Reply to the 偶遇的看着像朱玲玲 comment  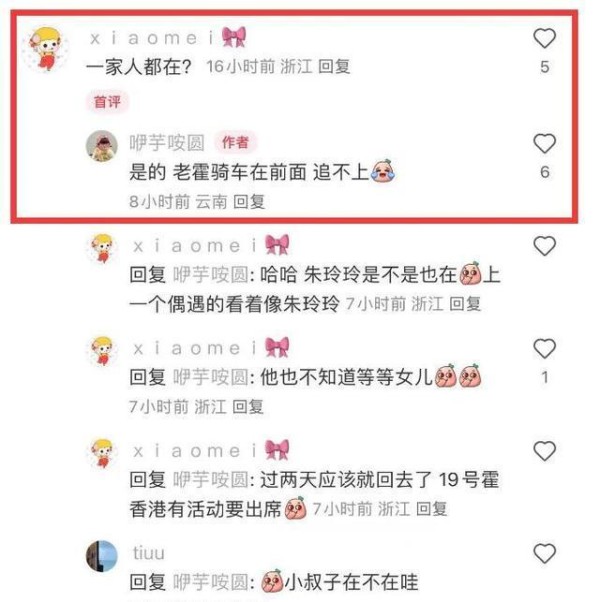465,304
